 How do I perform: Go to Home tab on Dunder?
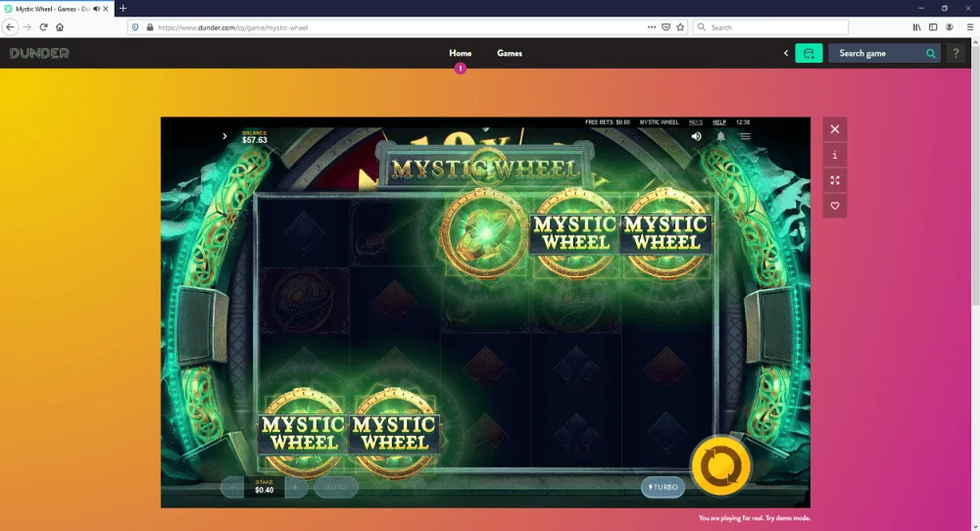point(460,53)
